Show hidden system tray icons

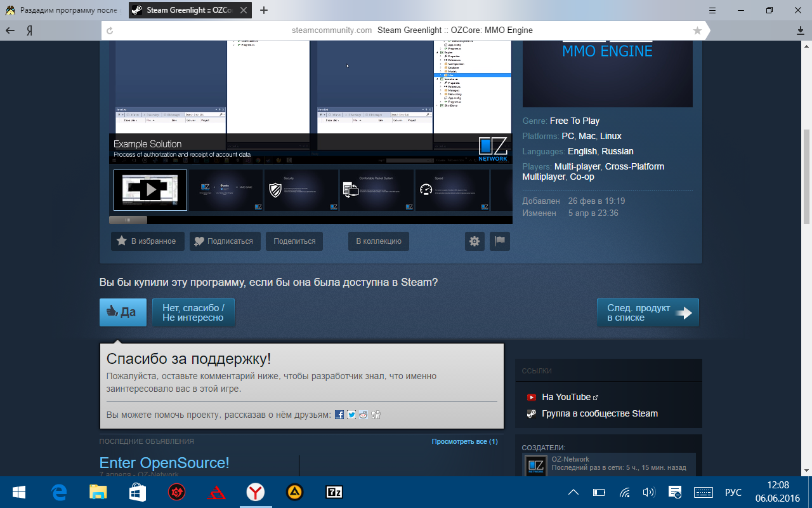[573, 492]
